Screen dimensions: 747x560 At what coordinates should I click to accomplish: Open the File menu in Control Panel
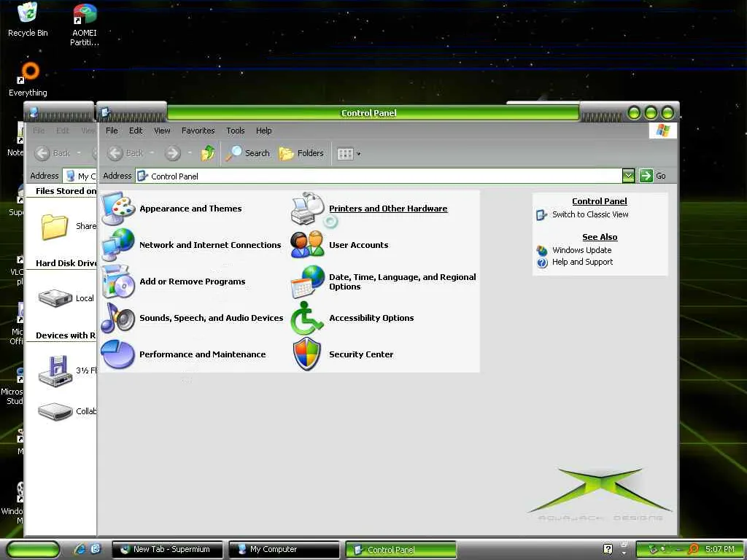pos(112,131)
